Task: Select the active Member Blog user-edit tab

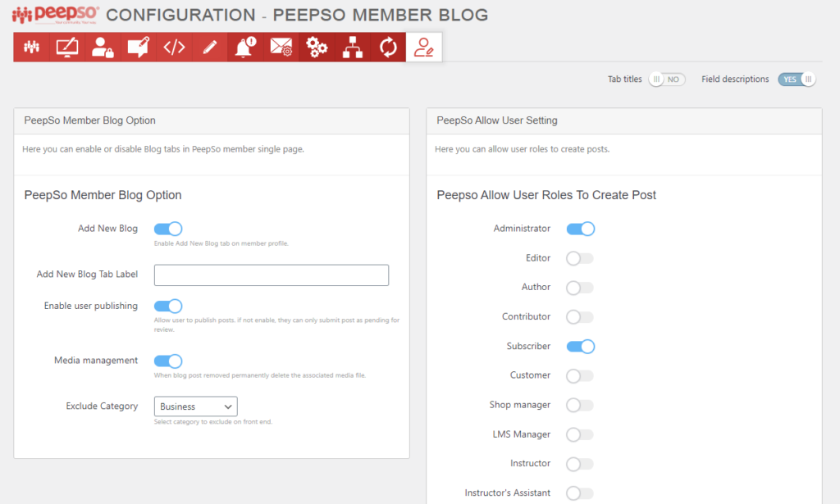Action: point(424,48)
